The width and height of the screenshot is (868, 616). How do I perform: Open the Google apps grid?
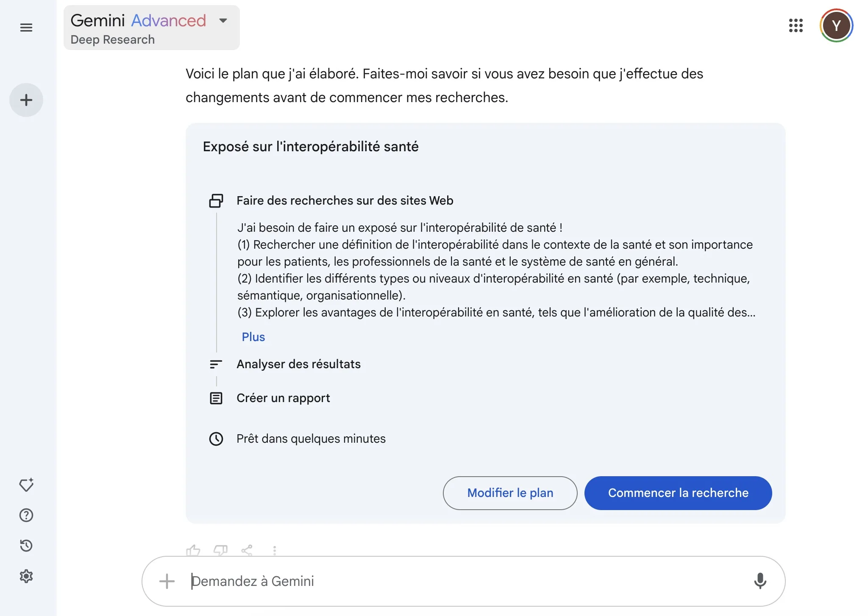(x=796, y=25)
